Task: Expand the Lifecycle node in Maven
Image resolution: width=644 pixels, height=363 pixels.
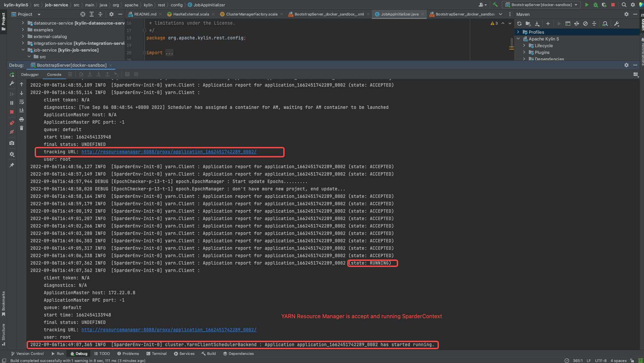Action: point(524,46)
